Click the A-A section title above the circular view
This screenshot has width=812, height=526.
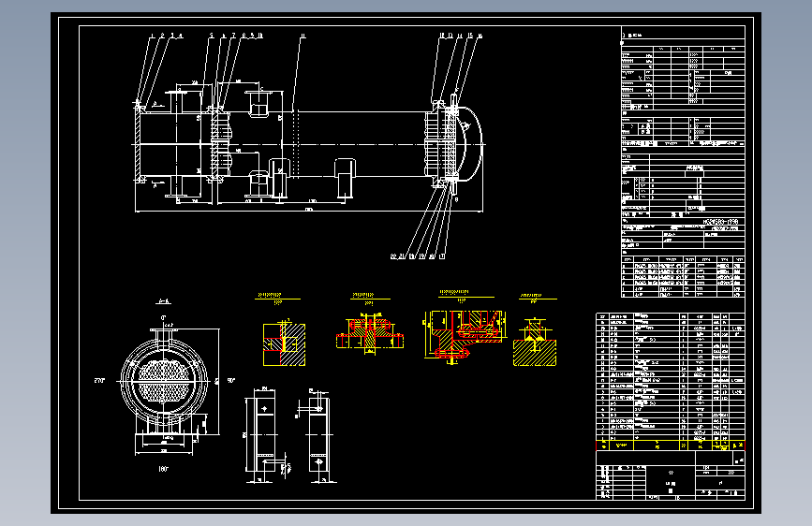163,301
